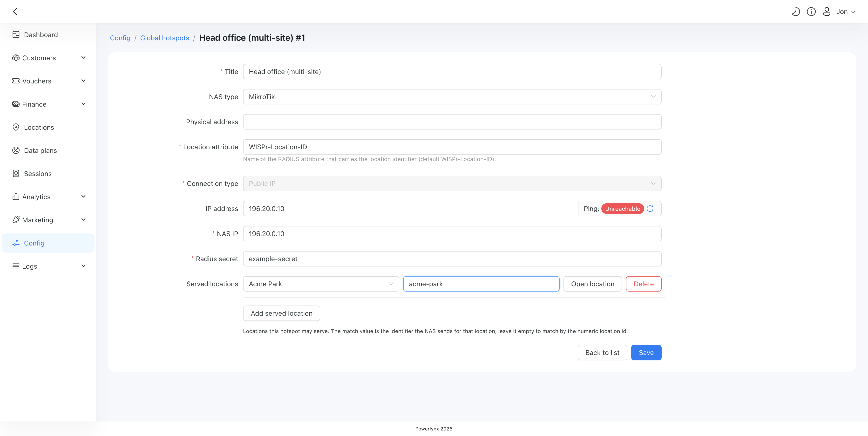The width and height of the screenshot is (868, 436).
Task: Click the Unreachable ping badge
Action: click(622, 209)
